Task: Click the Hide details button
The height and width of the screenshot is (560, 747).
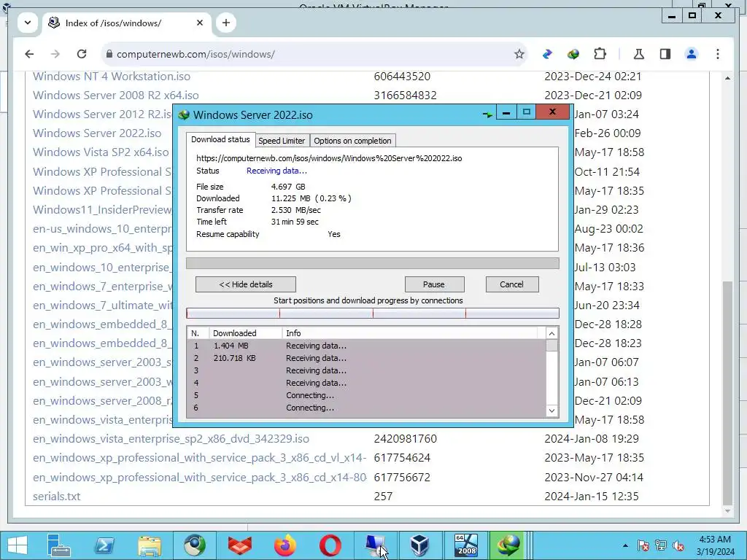Action: 246,284
